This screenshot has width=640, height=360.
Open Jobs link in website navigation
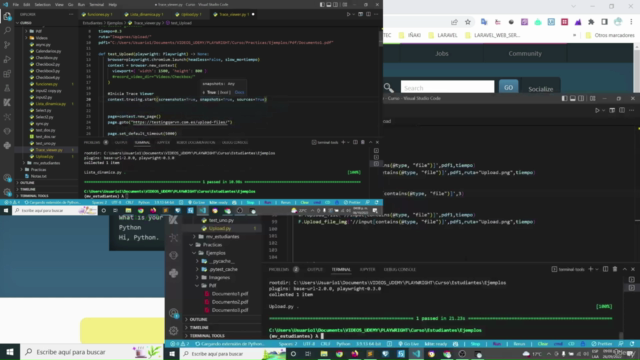pyautogui.click(x=442, y=53)
